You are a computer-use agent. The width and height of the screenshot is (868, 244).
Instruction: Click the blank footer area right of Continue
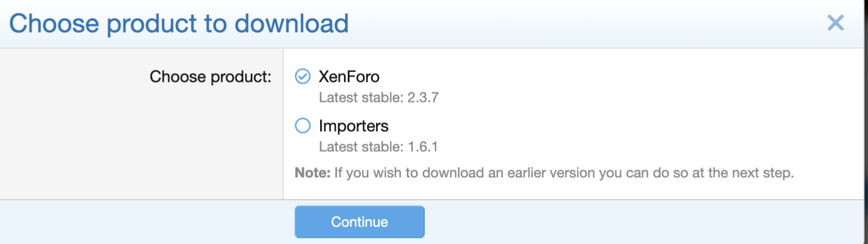click(x=644, y=222)
